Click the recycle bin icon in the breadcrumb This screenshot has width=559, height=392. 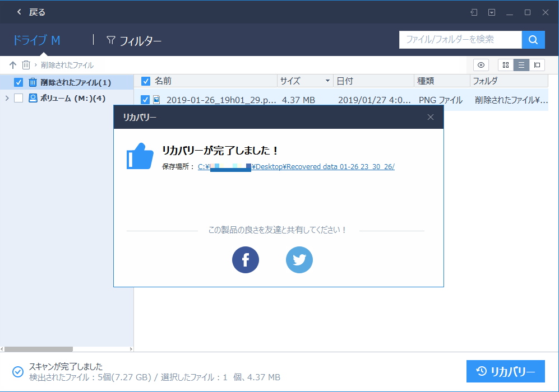point(26,65)
